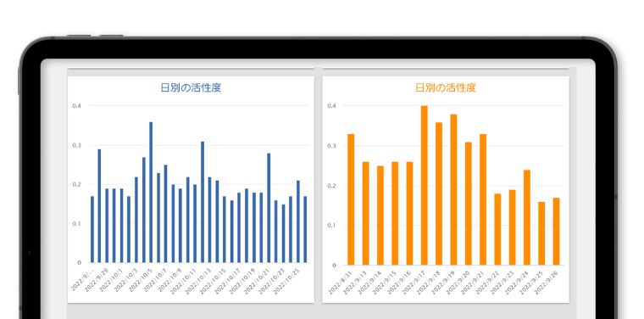Click the blue chart title 日別の活性度

click(x=191, y=87)
